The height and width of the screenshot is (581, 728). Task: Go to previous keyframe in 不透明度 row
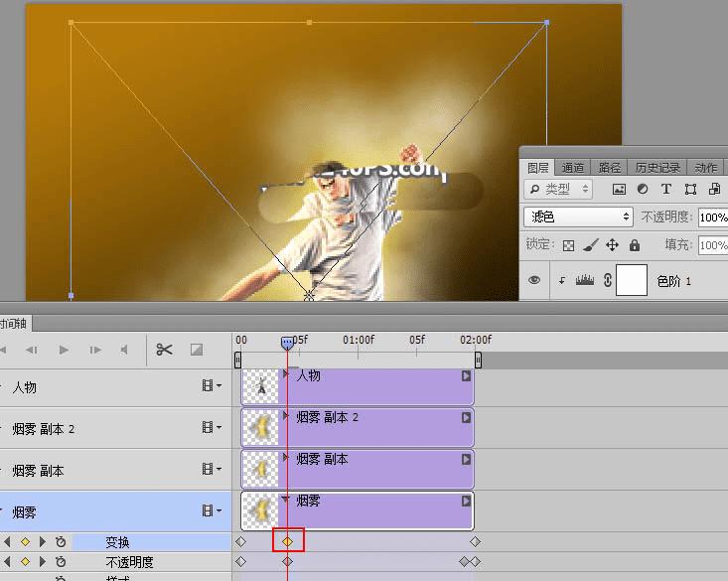(7, 561)
